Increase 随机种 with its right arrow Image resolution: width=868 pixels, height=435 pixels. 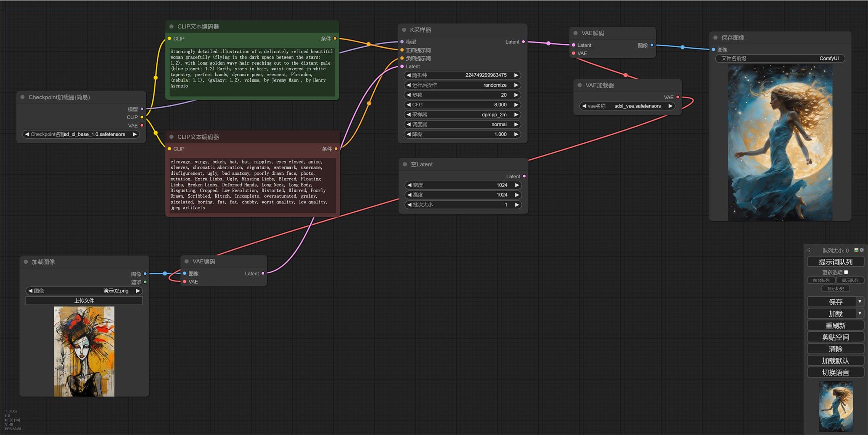(516, 75)
